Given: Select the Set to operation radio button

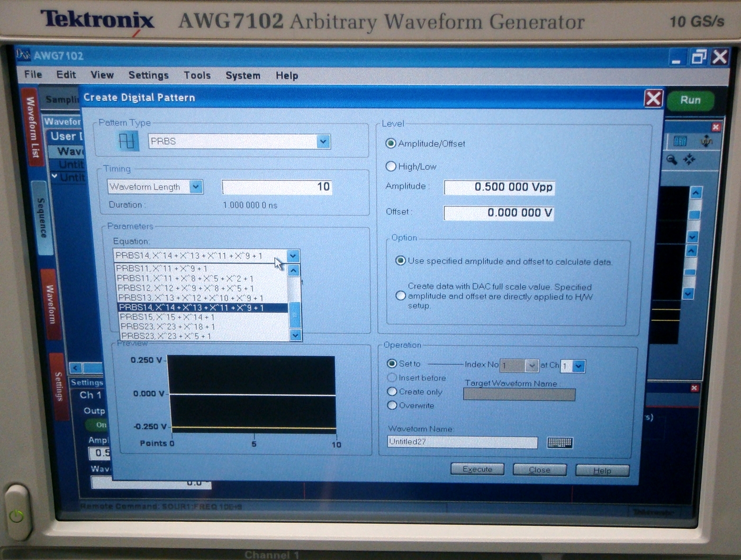Looking at the screenshot, I should (391, 363).
